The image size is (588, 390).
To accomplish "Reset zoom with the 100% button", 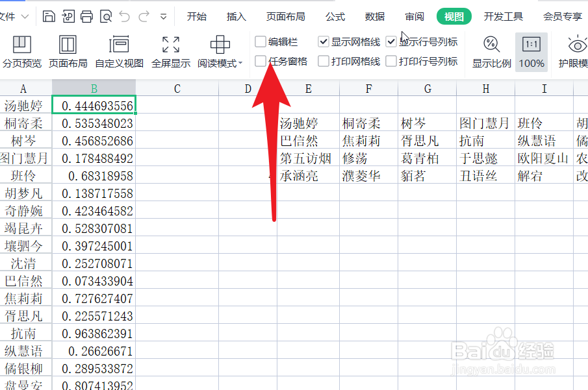I will pos(531,52).
